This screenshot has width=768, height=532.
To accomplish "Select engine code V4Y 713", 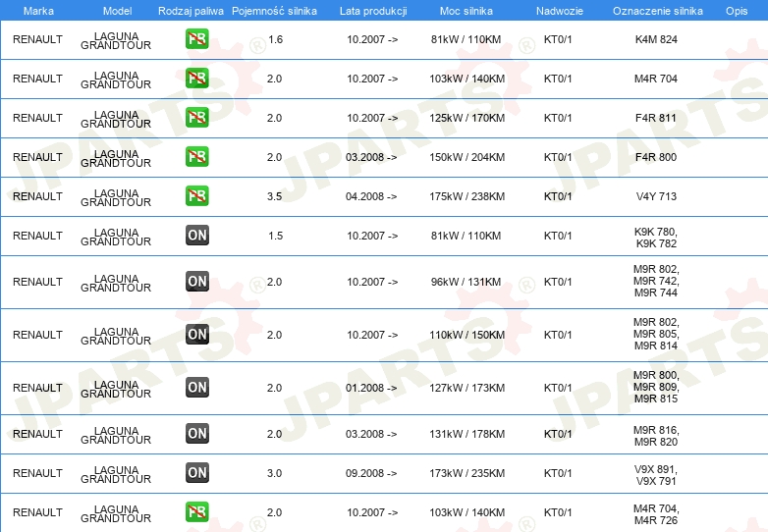I will click(656, 196).
